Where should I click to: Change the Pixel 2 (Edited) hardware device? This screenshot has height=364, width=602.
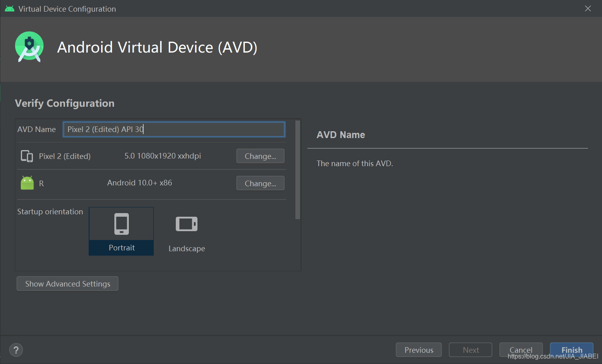click(x=260, y=156)
